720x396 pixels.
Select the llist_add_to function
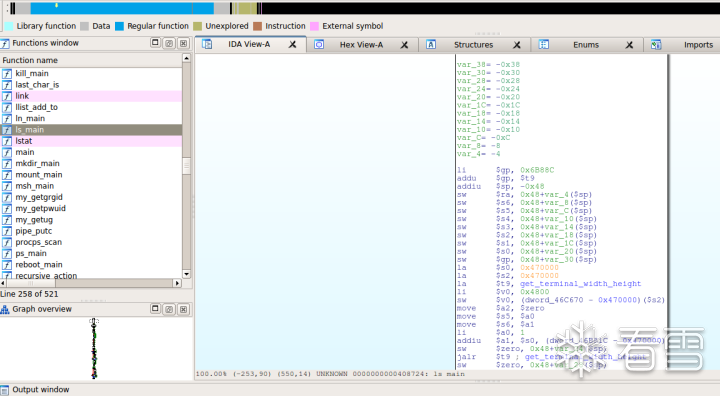click(91, 107)
